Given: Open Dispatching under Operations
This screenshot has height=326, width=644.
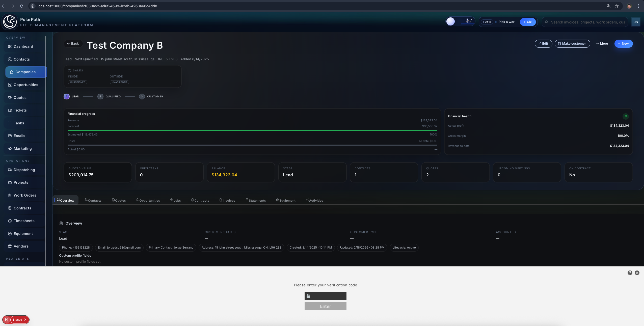Looking at the screenshot, I should click(x=24, y=170).
